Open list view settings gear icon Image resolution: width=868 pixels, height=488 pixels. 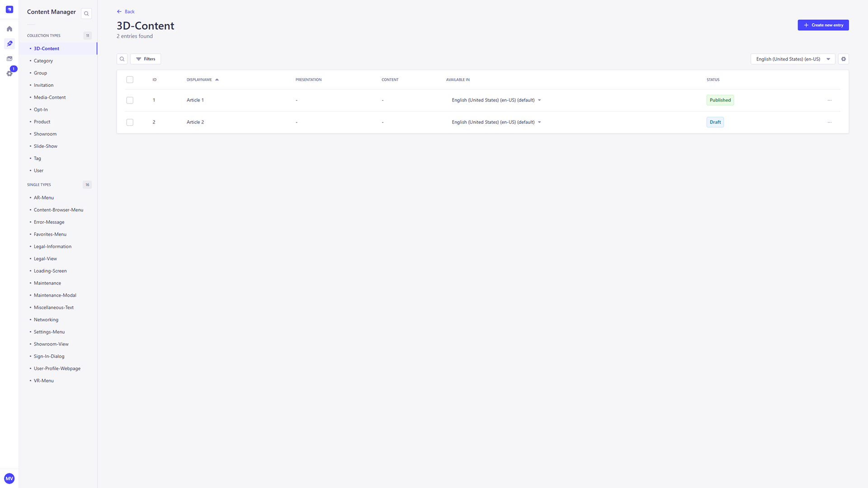(843, 59)
